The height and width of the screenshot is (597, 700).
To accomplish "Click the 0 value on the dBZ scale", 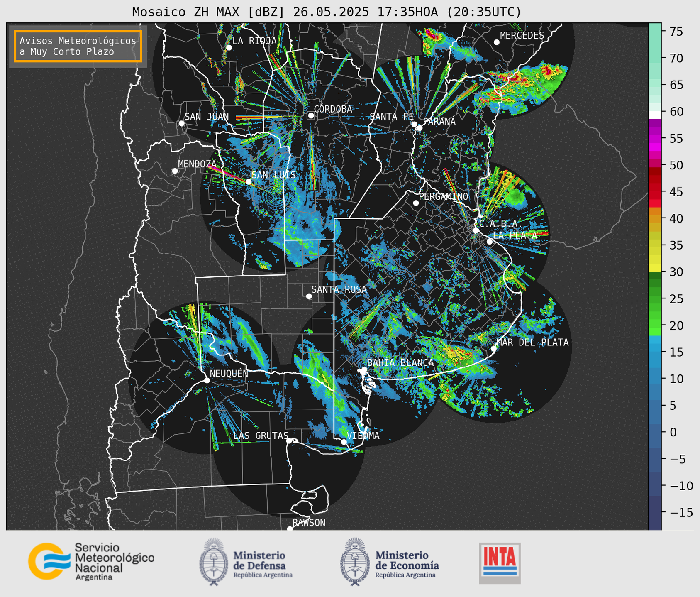I will (x=673, y=432).
